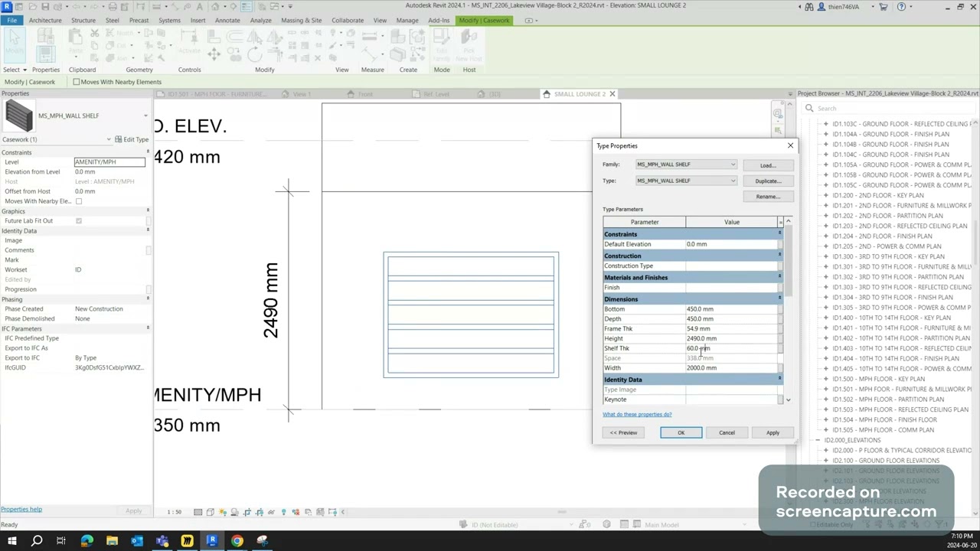Toggle Moves With Nearby Ele... checkbox in Properties

click(x=78, y=201)
